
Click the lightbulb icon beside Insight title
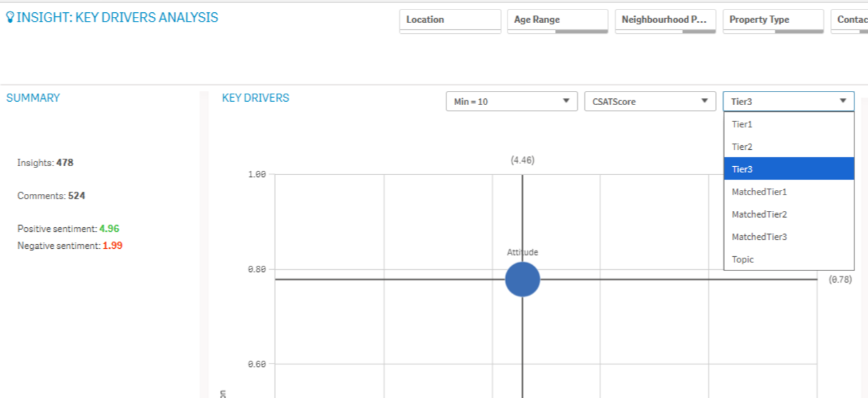pos(9,18)
